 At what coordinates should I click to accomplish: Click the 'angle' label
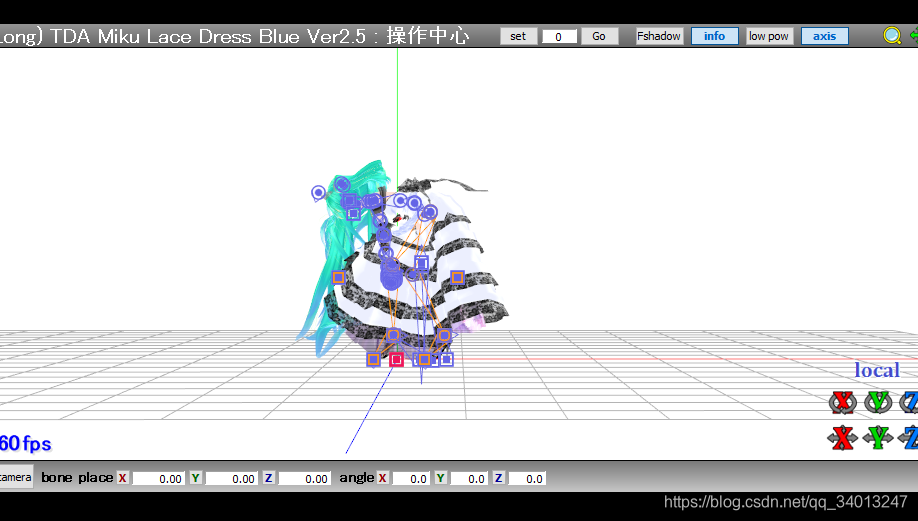(x=357, y=478)
